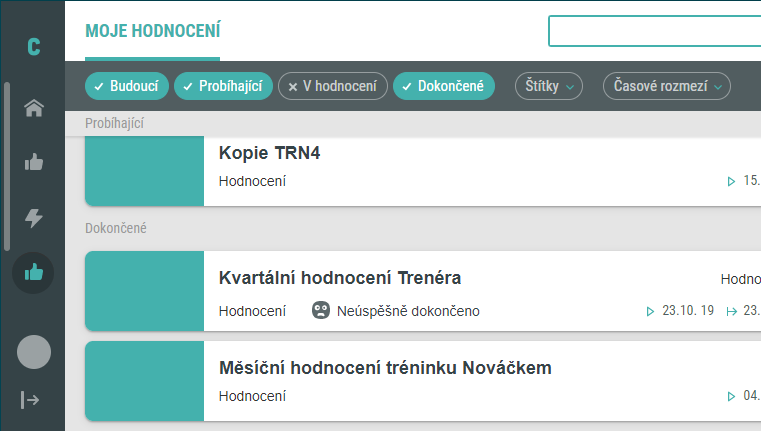The width and height of the screenshot is (761, 431).
Task: Click the sad face status icon
Action: 321,310
